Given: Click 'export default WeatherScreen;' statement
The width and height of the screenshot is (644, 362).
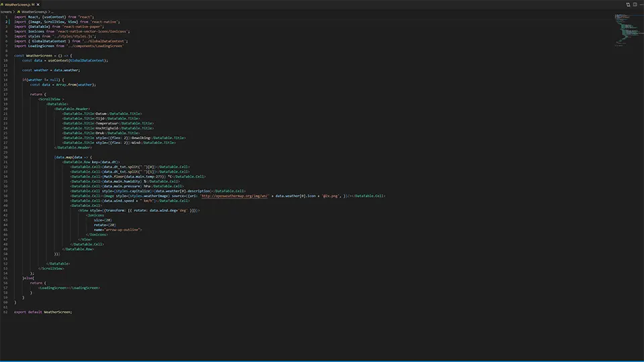Looking at the screenshot, I should (x=43, y=312).
